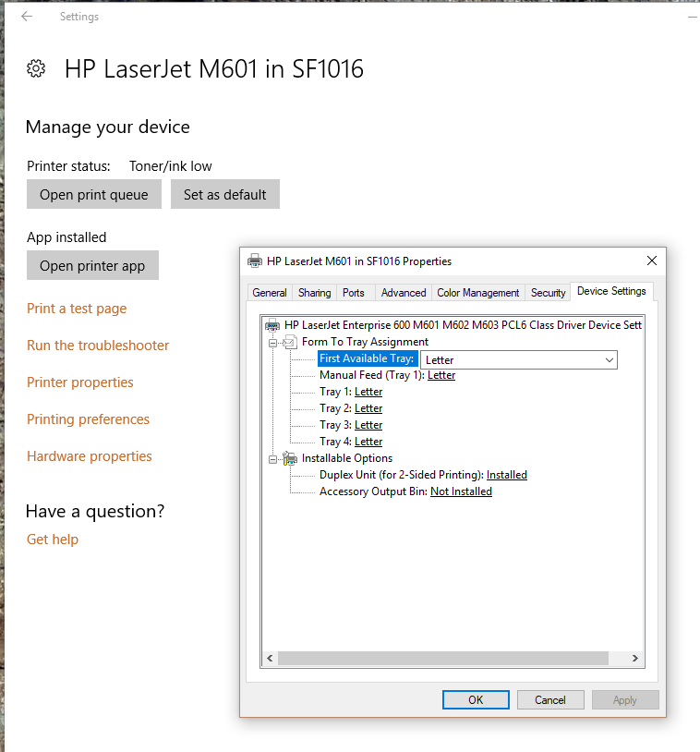This screenshot has height=752, width=700.
Task: Click the horizontal scrollbar thumb
Action: [443, 658]
